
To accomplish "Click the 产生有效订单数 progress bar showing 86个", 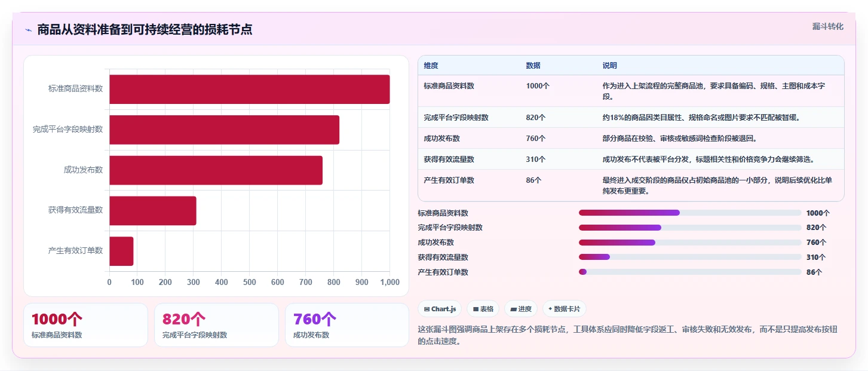I will (x=690, y=272).
